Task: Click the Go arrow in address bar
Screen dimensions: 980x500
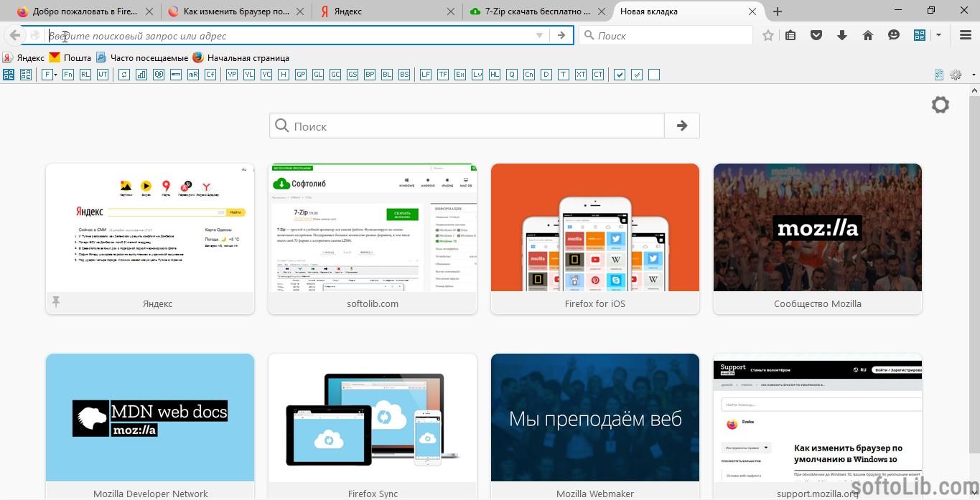Action: pyautogui.click(x=561, y=35)
